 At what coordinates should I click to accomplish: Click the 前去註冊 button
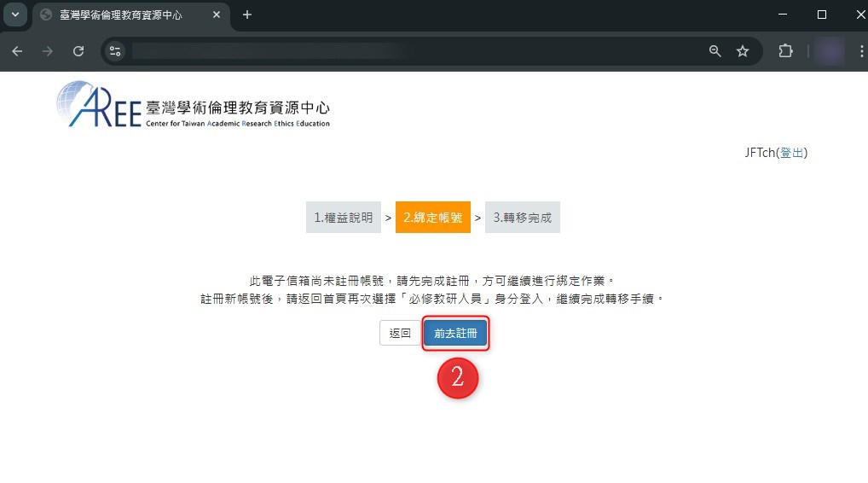pyautogui.click(x=455, y=333)
